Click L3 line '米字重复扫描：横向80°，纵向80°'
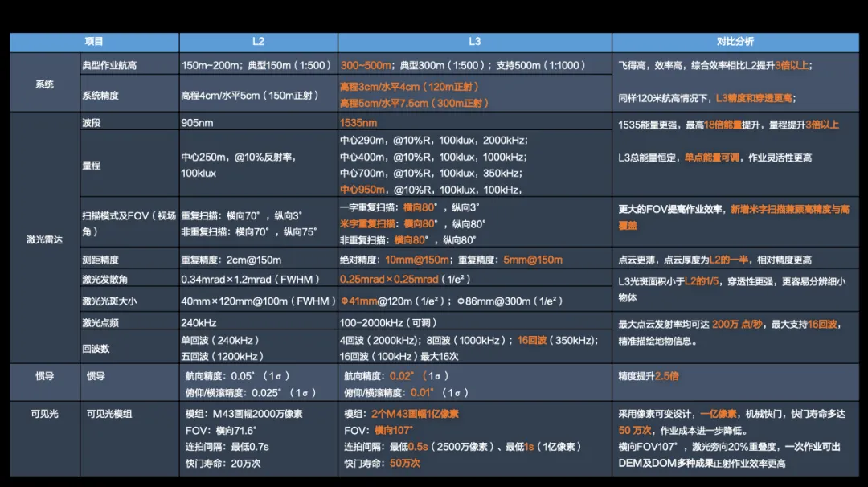Screen dimensions: 868x487 click(413, 224)
